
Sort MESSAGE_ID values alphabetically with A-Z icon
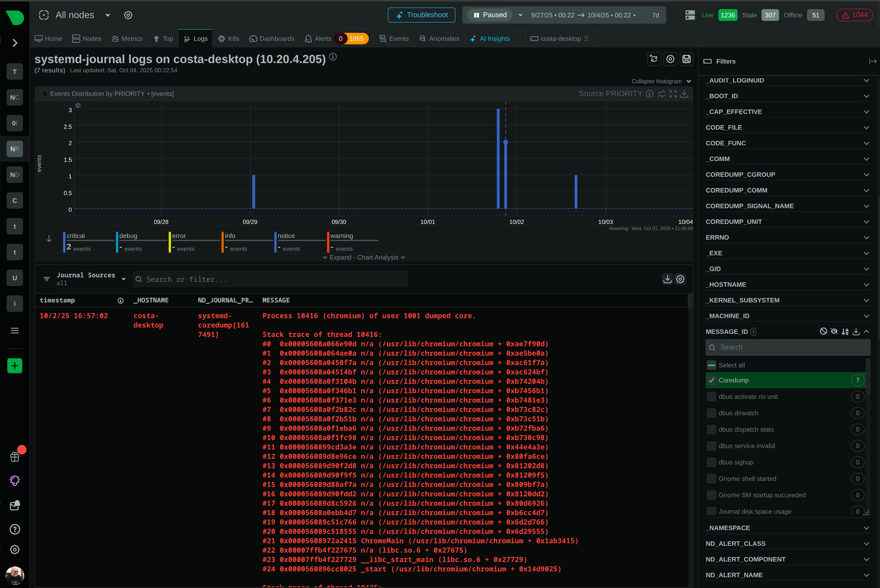click(x=845, y=332)
